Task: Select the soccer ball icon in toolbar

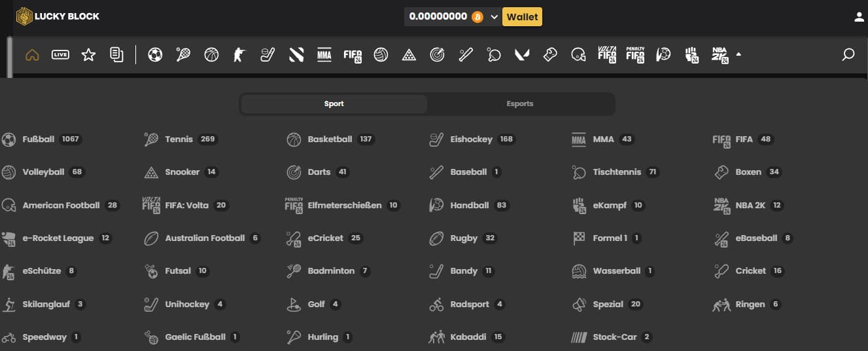Action: 155,55
